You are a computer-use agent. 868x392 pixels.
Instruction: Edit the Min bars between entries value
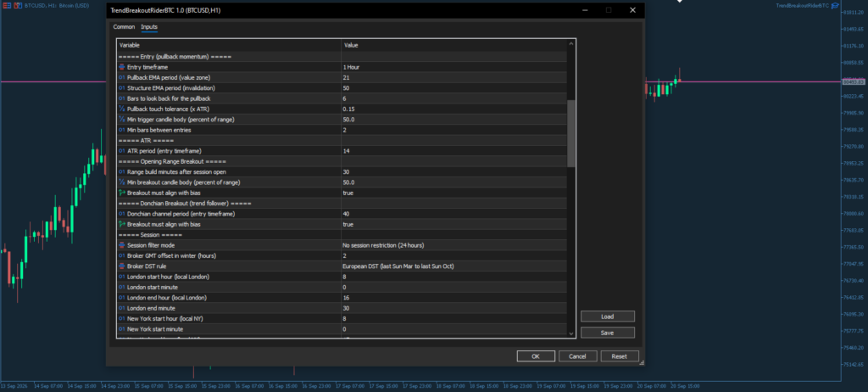pyautogui.click(x=454, y=131)
